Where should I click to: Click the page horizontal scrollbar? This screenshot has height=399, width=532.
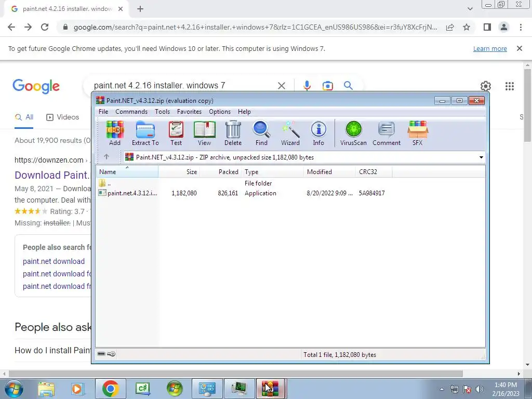point(236,374)
